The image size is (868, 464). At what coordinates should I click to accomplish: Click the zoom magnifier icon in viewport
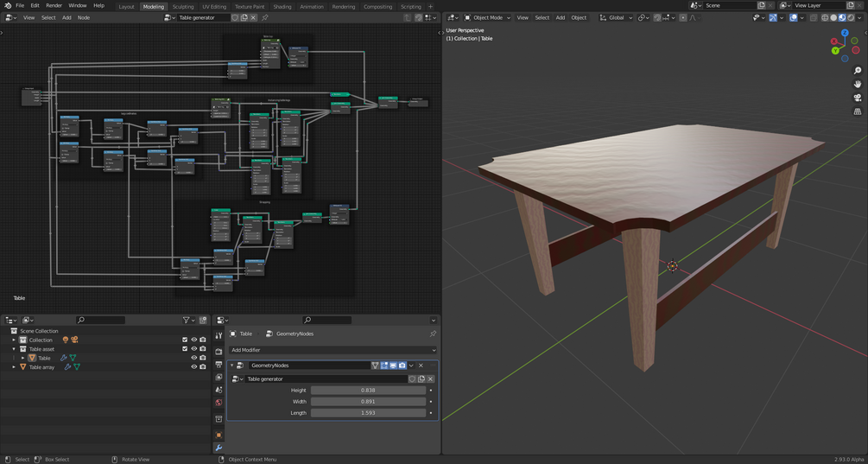858,71
